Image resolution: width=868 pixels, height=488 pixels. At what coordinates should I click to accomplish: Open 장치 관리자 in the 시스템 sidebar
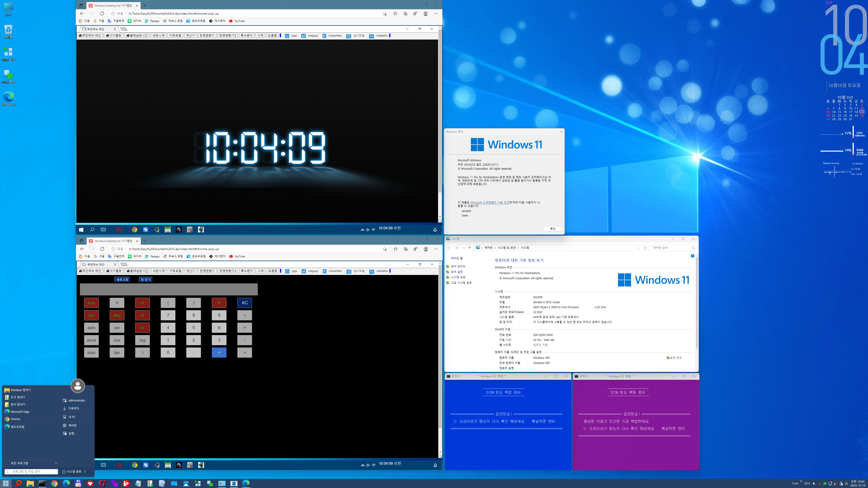458,266
